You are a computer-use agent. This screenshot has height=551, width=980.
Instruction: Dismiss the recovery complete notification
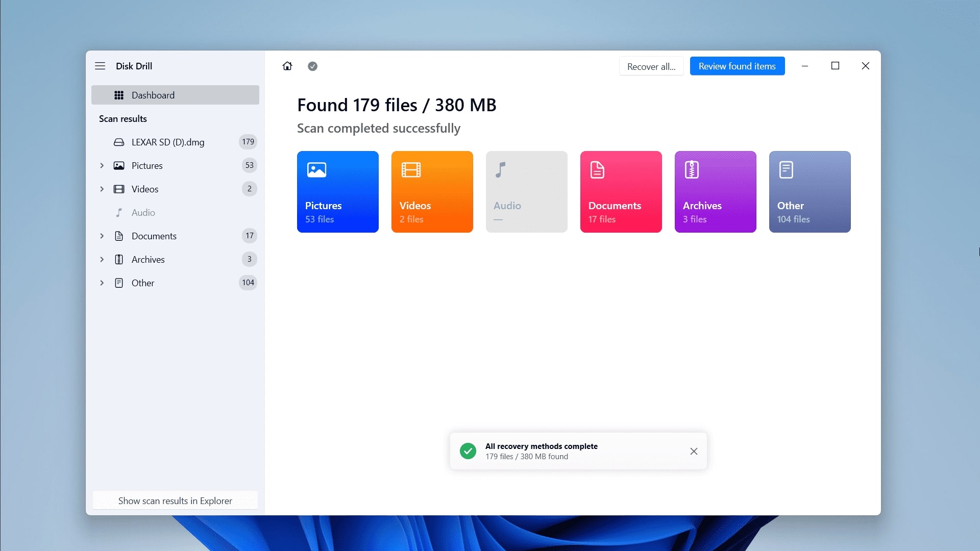tap(694, 451)
